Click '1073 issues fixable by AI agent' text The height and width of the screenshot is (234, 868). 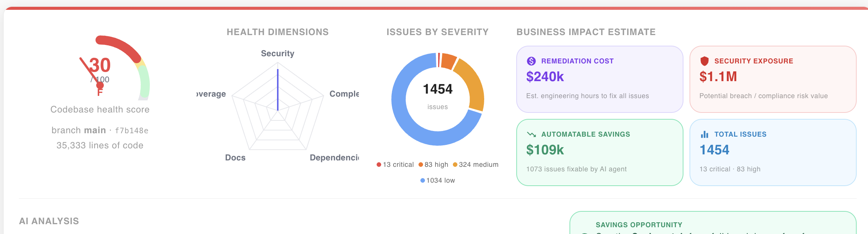point(576,169)
